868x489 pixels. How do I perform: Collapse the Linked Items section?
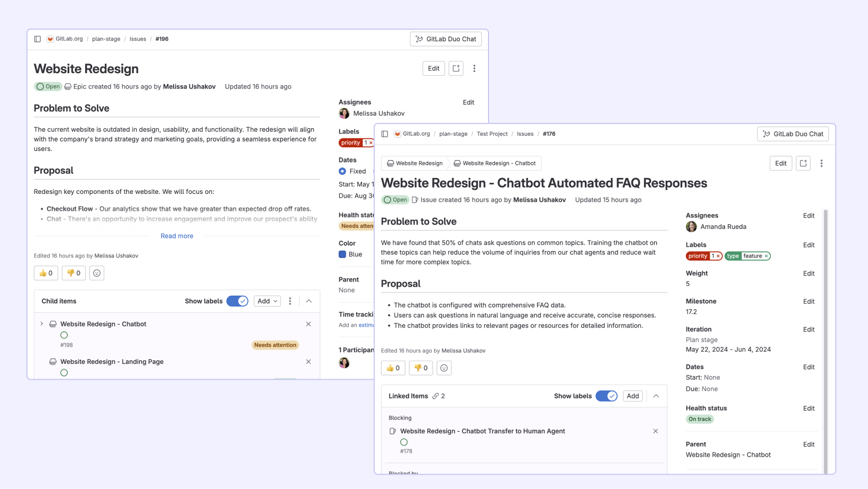[x=656, y=396]
